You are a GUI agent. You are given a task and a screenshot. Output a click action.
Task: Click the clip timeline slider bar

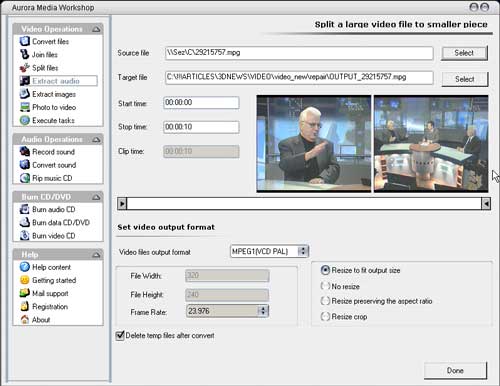coord(304,203)
